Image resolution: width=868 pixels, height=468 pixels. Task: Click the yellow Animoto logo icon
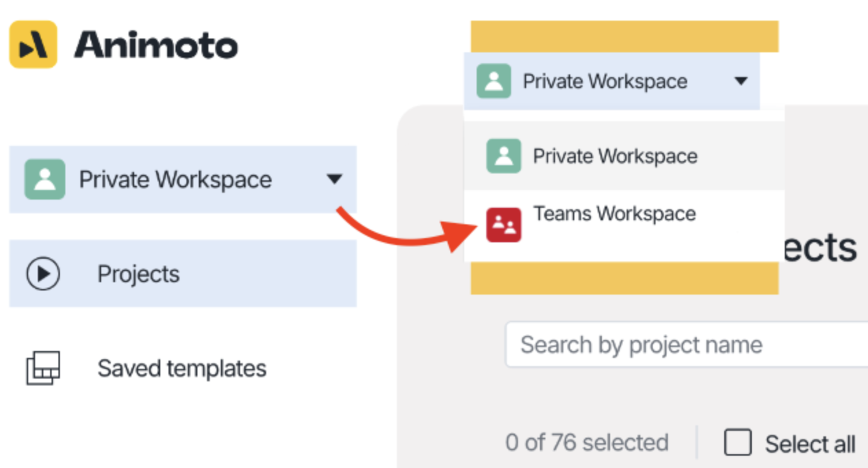(33, 45)
